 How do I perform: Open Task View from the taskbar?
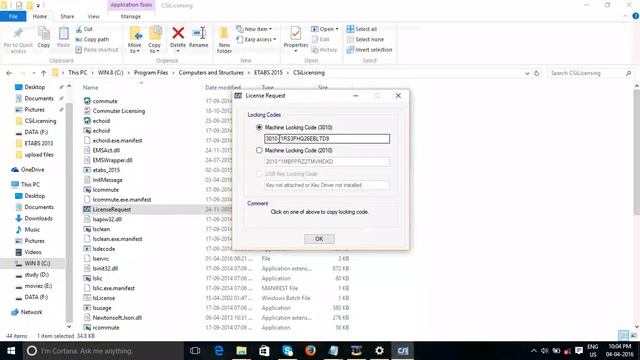tap(195, 351)
